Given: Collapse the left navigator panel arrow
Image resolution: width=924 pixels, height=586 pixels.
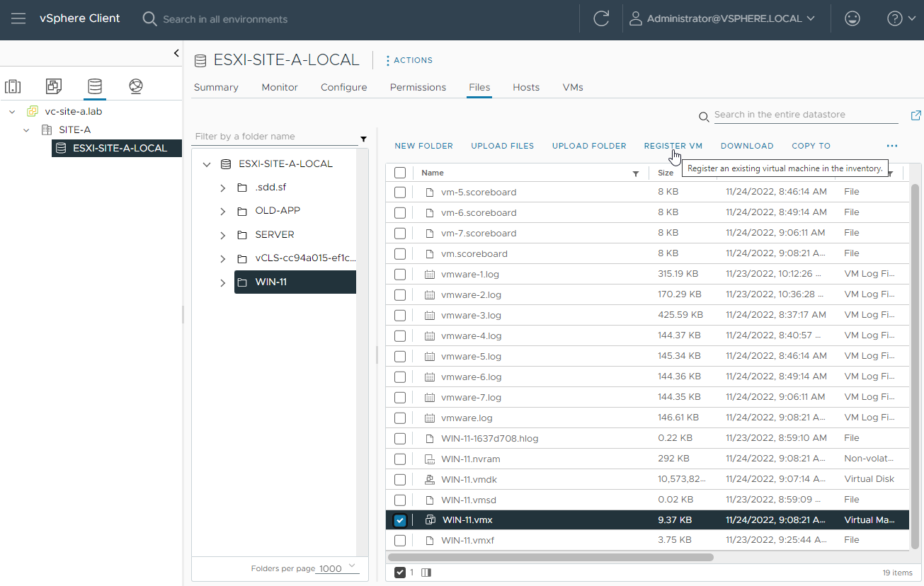Looking at the screenshot, I should tap(176, 53).
